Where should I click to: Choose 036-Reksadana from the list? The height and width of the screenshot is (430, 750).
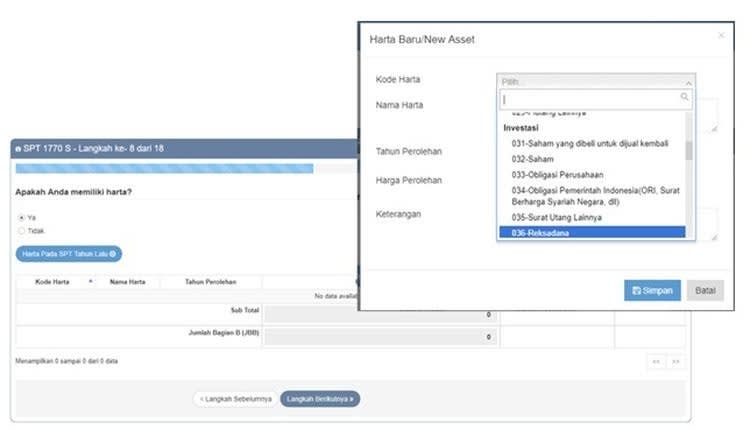591,233
